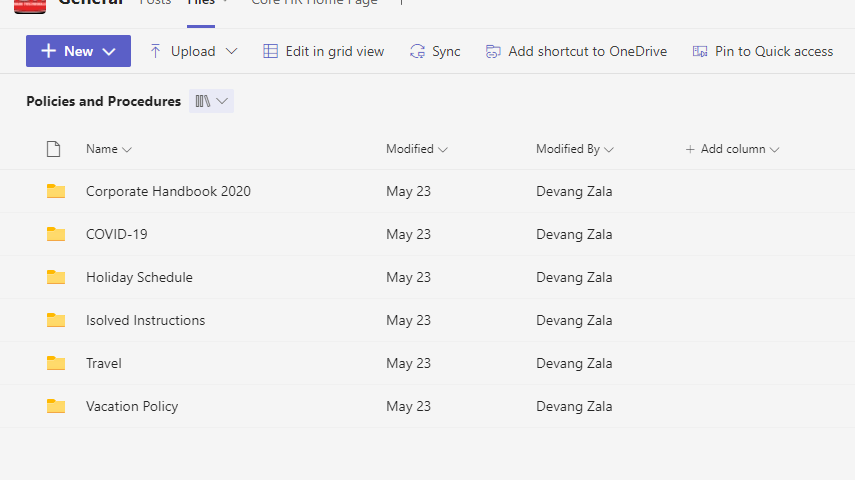Click Devang Zala in Isolved Instructions row
Image resolution: width=855 pixels, height=480 pixels.
click(x=574, y=321)
